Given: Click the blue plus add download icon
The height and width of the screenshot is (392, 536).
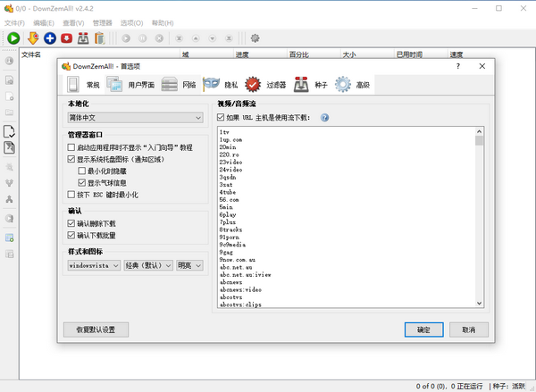Looking at the screenshot, I should click(x=49, y=38).
